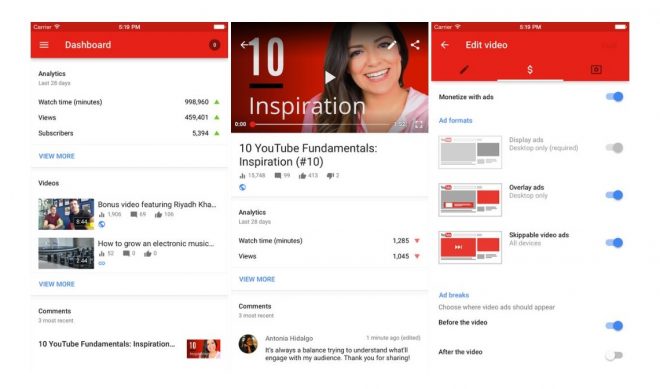Tap VIEW MORE under Dashboard Analytics
The height and width of the screenshot is (389, 660).
tap(57, 156)
